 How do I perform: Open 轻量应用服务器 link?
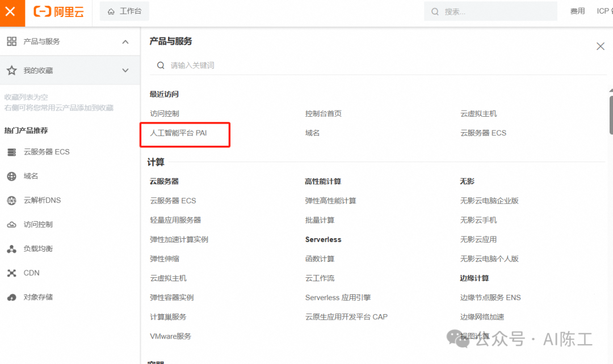tap(175, 221)
